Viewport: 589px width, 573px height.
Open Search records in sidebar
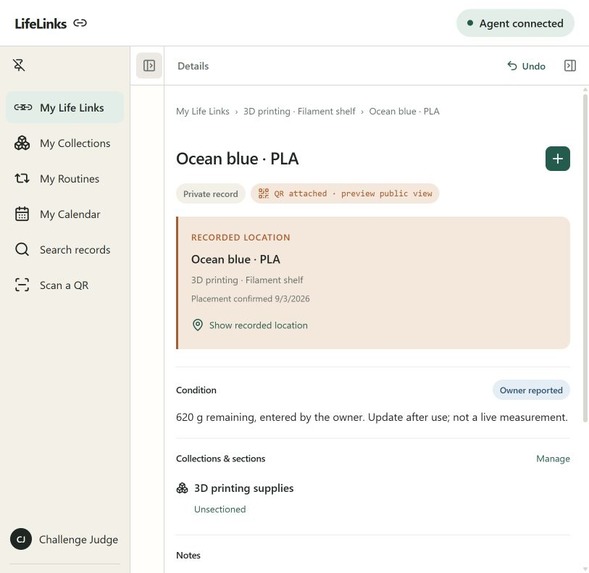65,250
